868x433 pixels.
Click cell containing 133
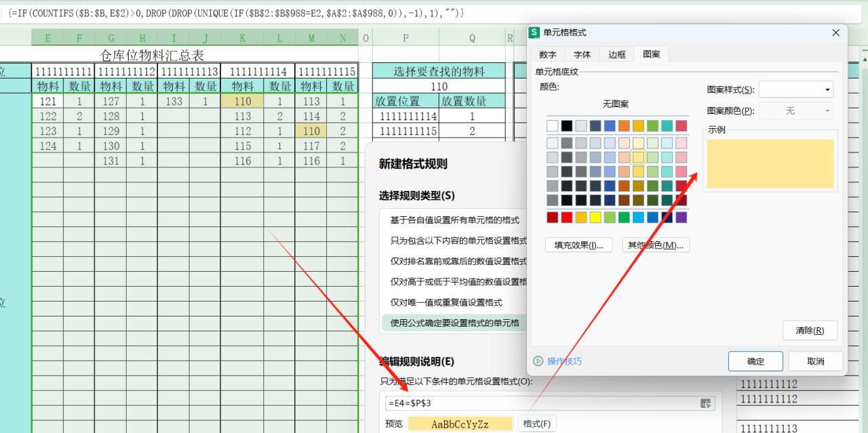point(174,101)
